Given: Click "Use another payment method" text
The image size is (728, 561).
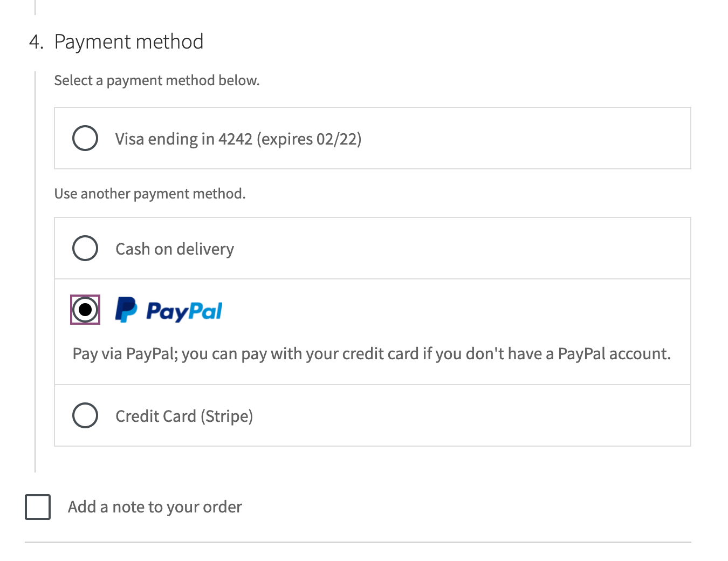Looking at the screenshot, I should [150, 193].
